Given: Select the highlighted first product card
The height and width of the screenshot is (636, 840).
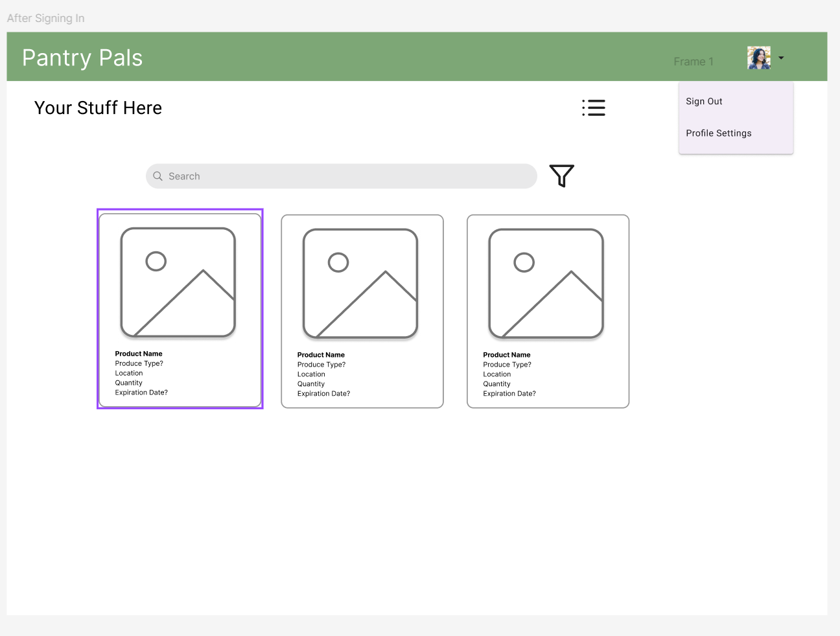Looking at the screenshot, I should 180,309.
